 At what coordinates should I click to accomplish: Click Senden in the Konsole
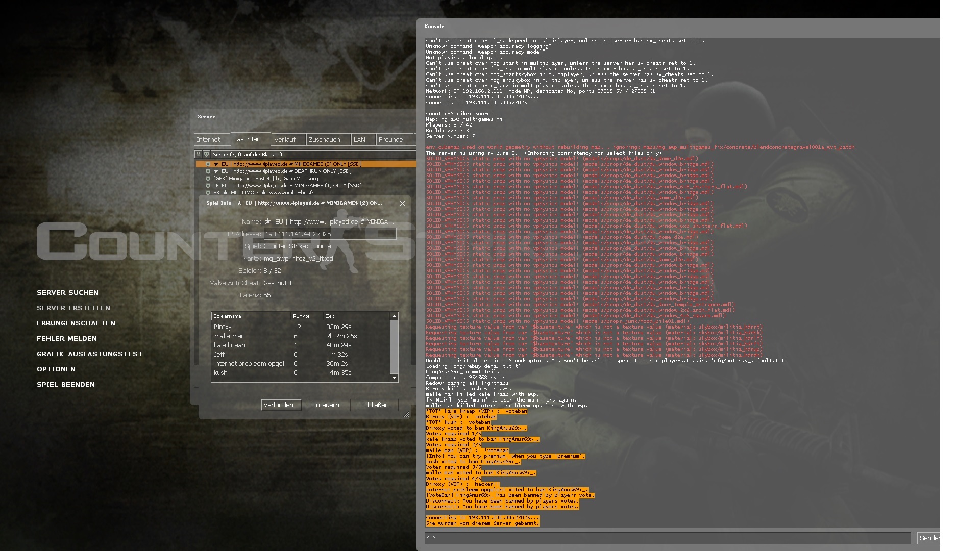(x=928, y=538)
